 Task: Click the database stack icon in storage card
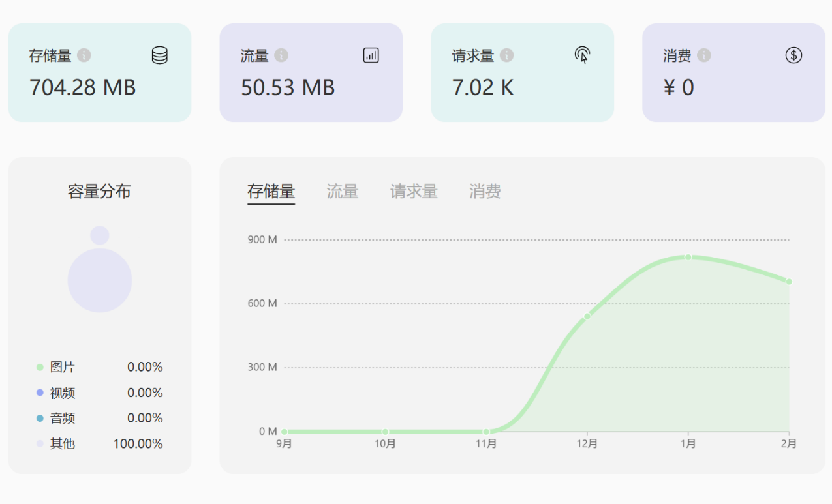click(x=160, y=55)
